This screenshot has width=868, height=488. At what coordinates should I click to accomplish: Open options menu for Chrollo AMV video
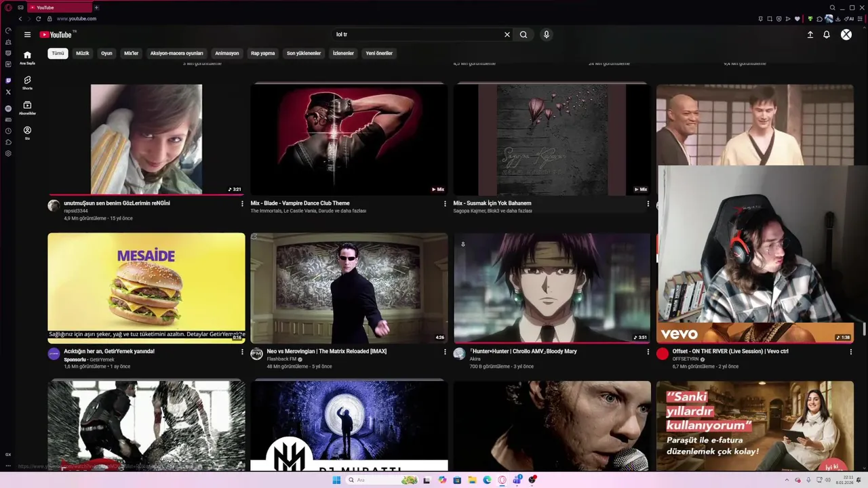pos(648,352)
